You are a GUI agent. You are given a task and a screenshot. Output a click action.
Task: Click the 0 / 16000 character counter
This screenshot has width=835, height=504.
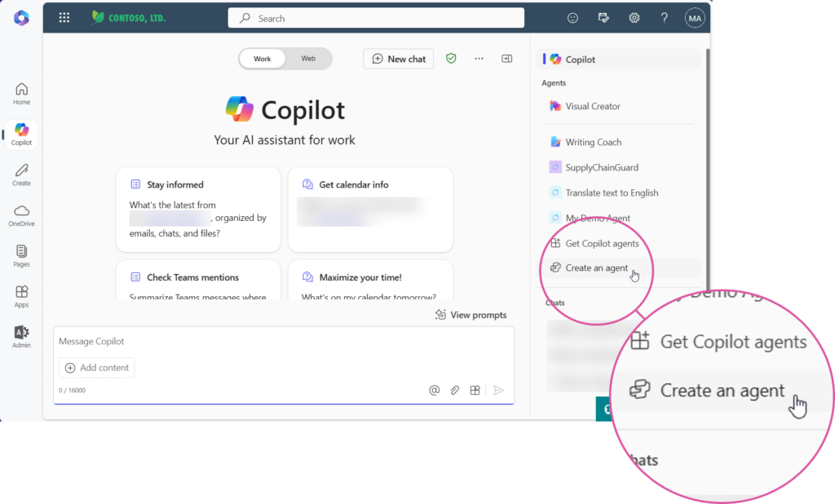[x=72, y=391]
